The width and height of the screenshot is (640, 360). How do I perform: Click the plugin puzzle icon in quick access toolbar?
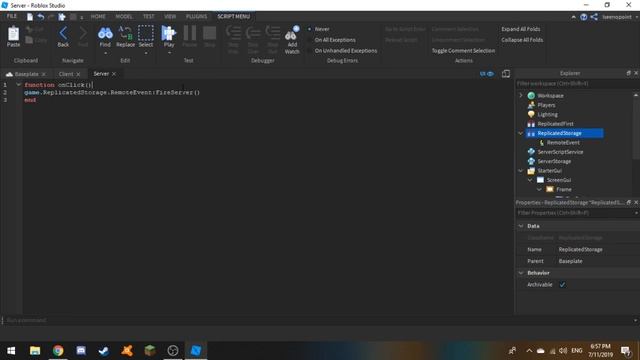(62, 17)
